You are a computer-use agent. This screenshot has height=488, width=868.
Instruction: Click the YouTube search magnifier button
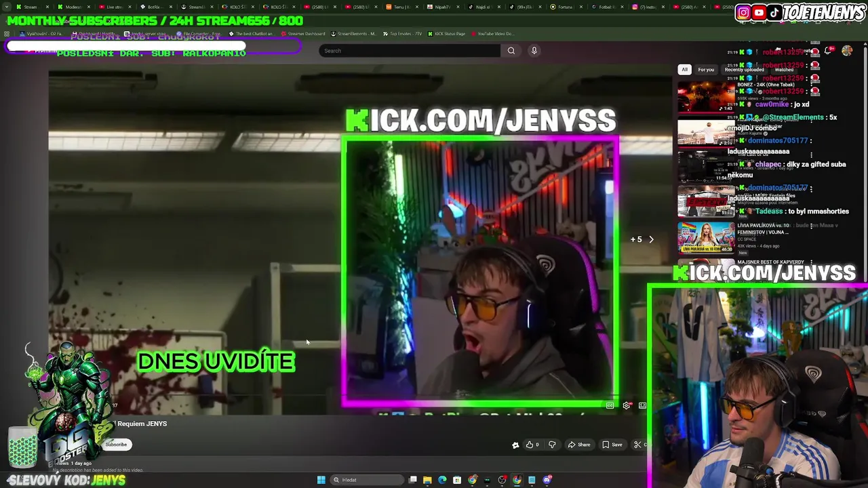pyautogui.click(x=511, y=50)
